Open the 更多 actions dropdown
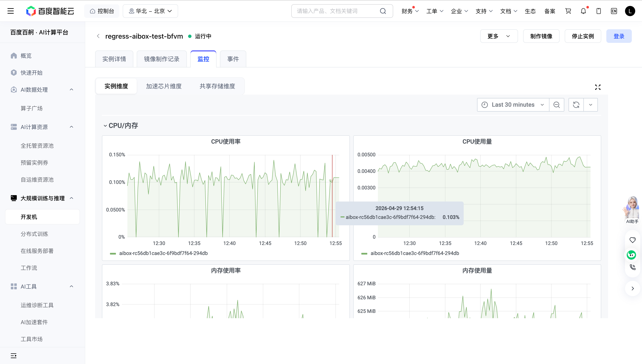642x364 pixels. coord(499,36)
